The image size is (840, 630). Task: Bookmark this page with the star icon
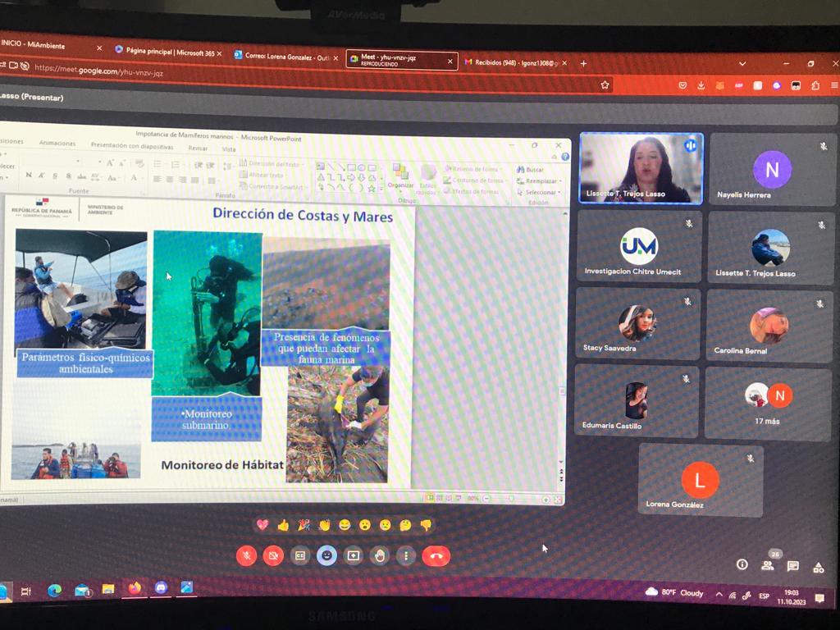(605, 84)
